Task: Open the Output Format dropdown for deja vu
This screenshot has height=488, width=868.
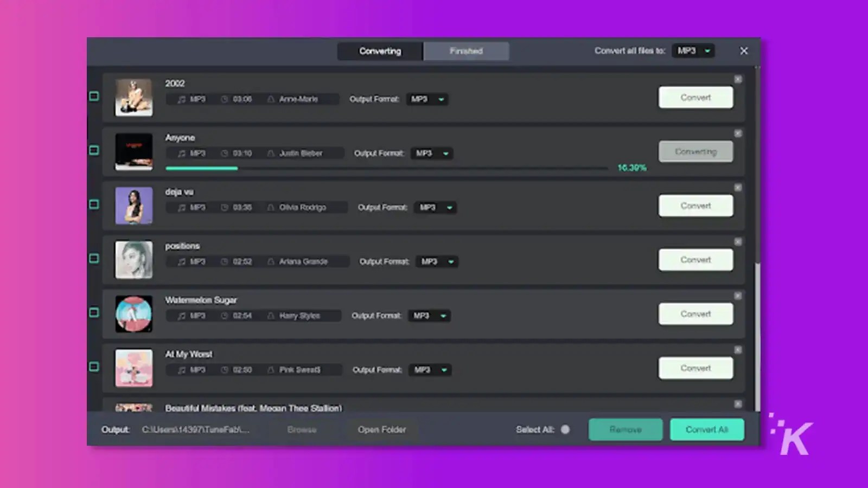Action: click(435, 207)
